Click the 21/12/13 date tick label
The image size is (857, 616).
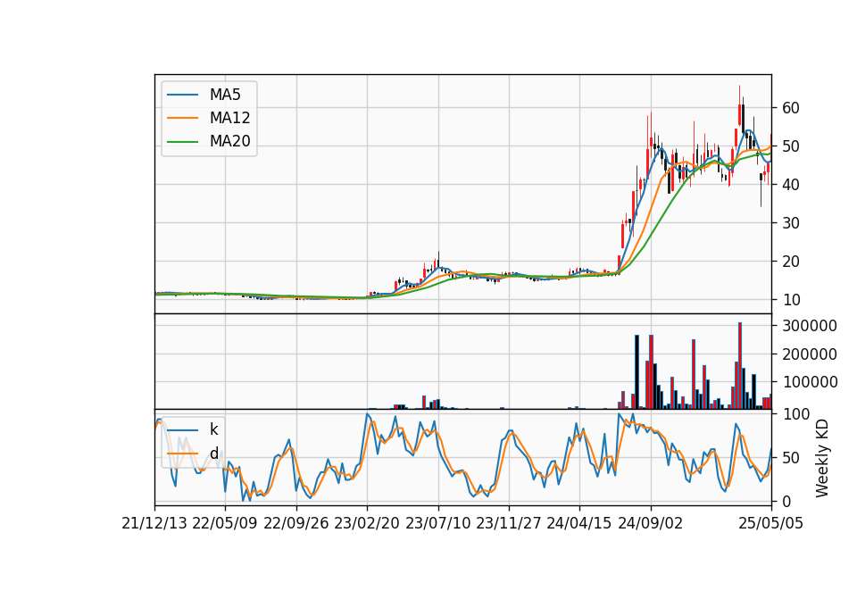154,523
